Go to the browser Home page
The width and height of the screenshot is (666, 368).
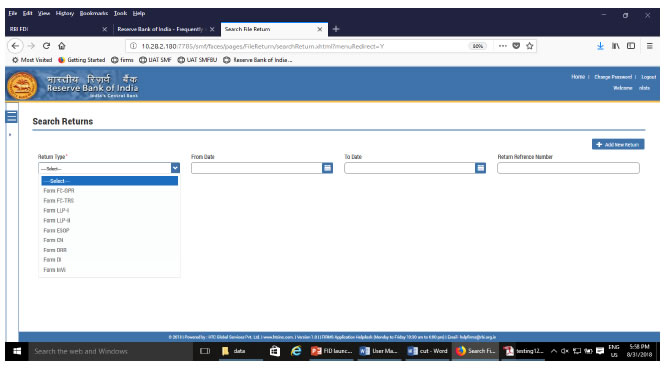click(62, 46)
